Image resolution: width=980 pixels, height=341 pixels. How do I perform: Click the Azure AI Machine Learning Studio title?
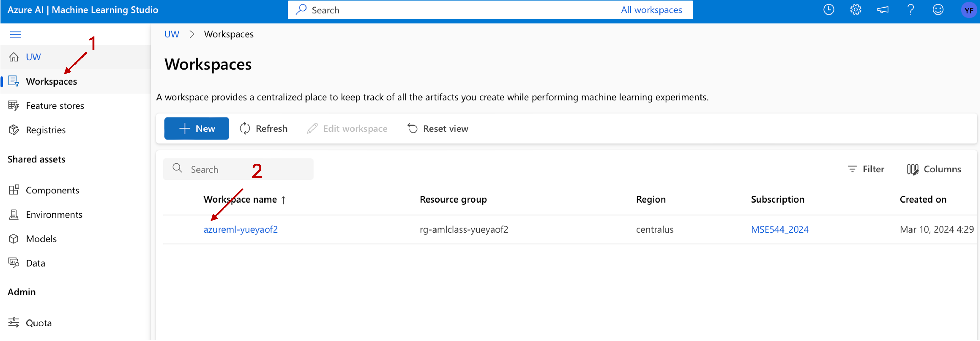pos(83,10)
